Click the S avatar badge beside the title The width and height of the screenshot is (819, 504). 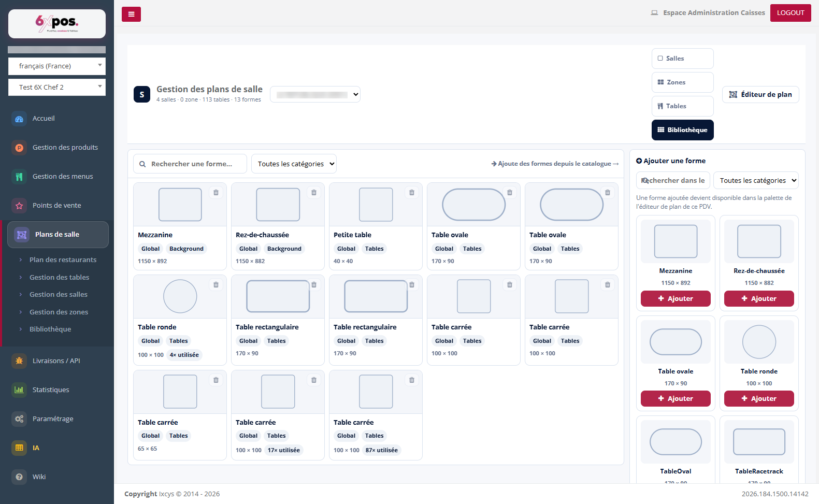142,94
